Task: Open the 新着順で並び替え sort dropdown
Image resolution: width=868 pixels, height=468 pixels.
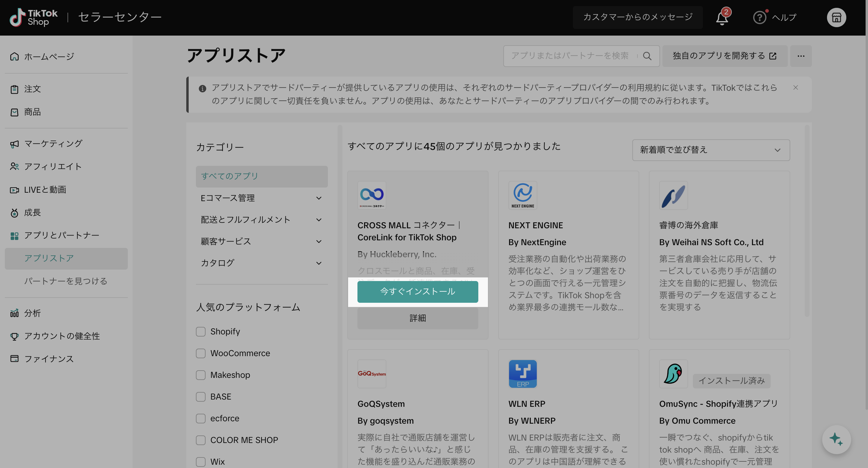Action: coord(711,150)
